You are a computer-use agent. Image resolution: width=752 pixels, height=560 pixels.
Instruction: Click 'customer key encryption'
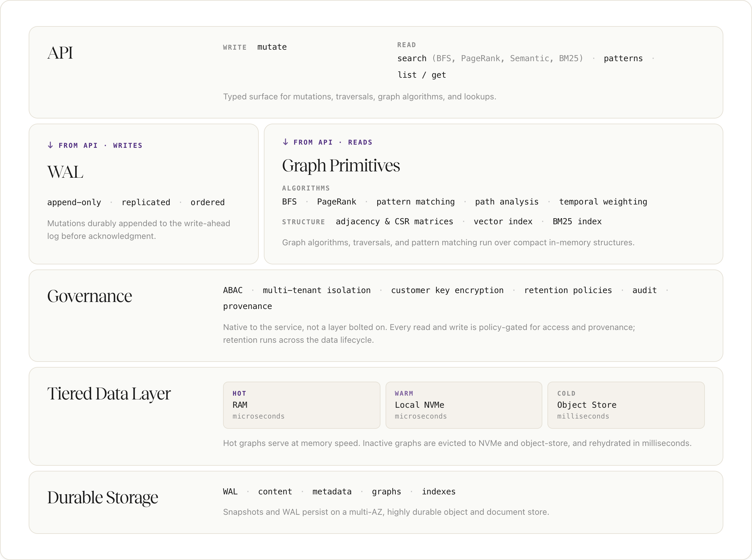click(x=447, y=290)
